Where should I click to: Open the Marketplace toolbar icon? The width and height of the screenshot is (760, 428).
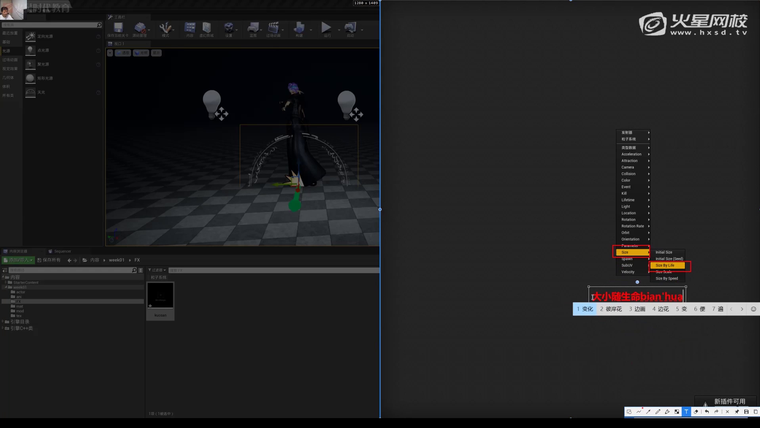coord(206,29)
